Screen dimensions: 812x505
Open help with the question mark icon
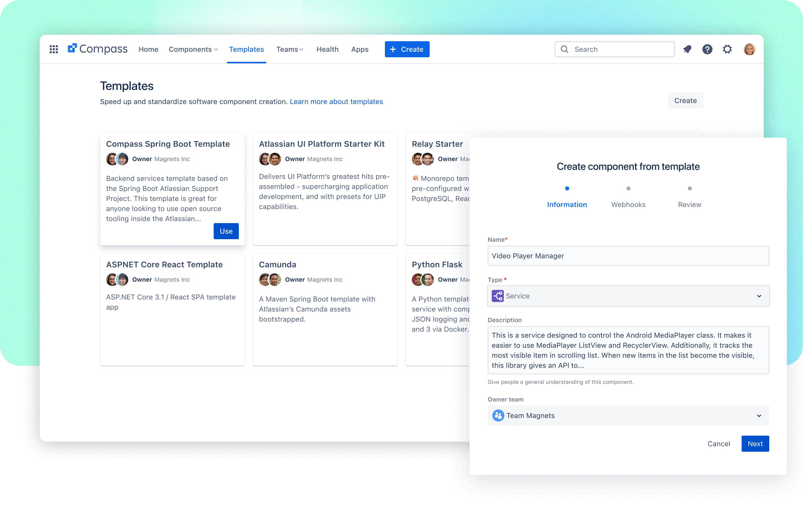tap(707, 49)
